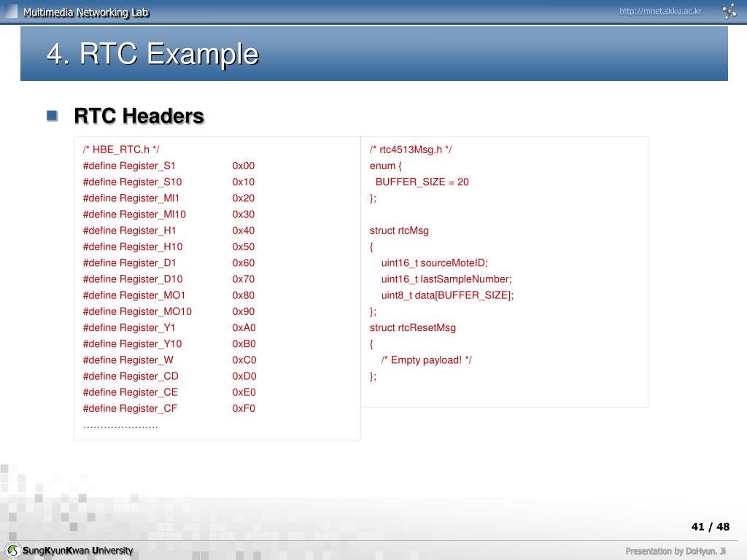Click 'uint8_t data[BUFFER_SIZE];' line
747x560 pixels.
pyautogui.click(x=447, y=295)
